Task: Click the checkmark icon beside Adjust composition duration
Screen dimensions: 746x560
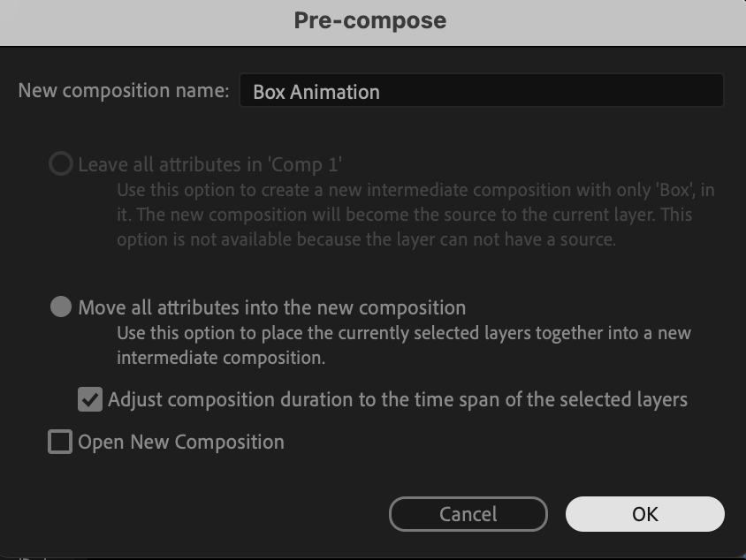Action: (x=90, y=399)
